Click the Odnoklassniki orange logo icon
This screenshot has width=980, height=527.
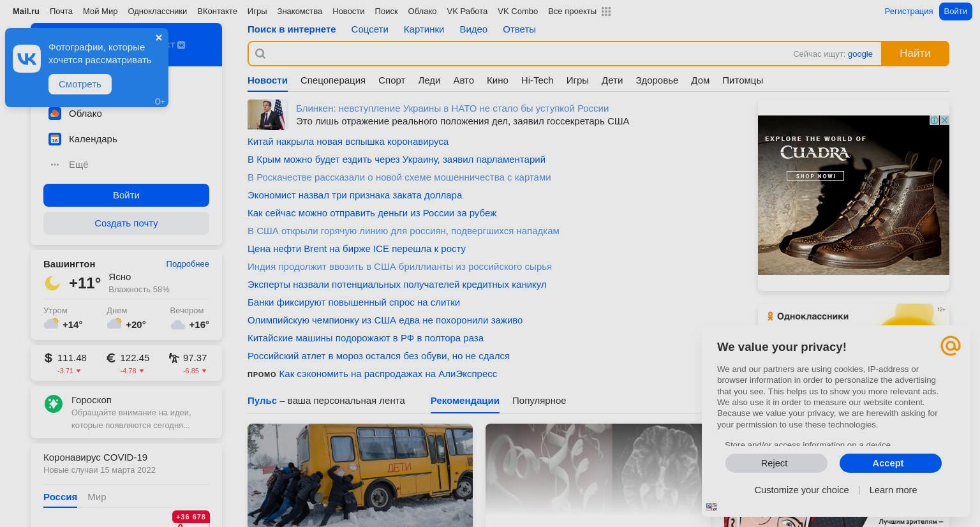[770, 316]
